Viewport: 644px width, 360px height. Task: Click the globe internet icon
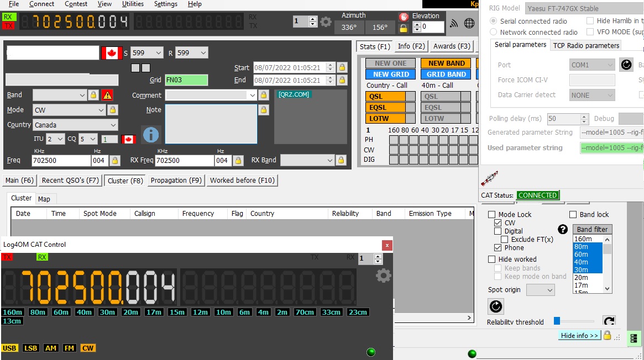(469, 23)
